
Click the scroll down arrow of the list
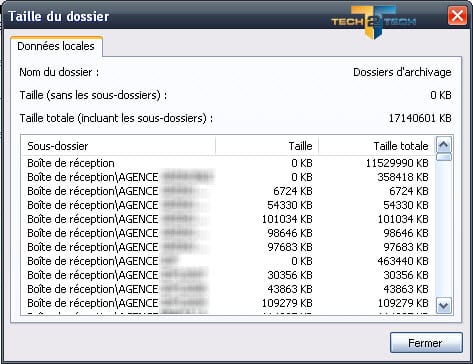[444, 305]
